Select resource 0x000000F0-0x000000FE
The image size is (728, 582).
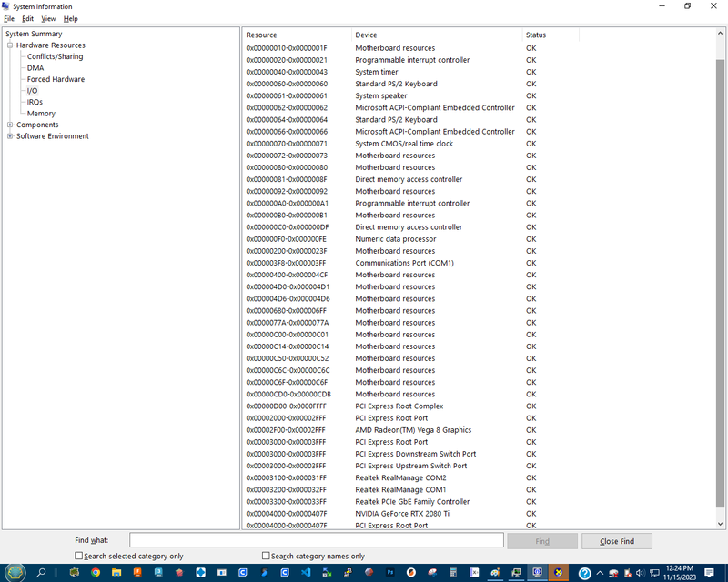[x=286, y=239]
